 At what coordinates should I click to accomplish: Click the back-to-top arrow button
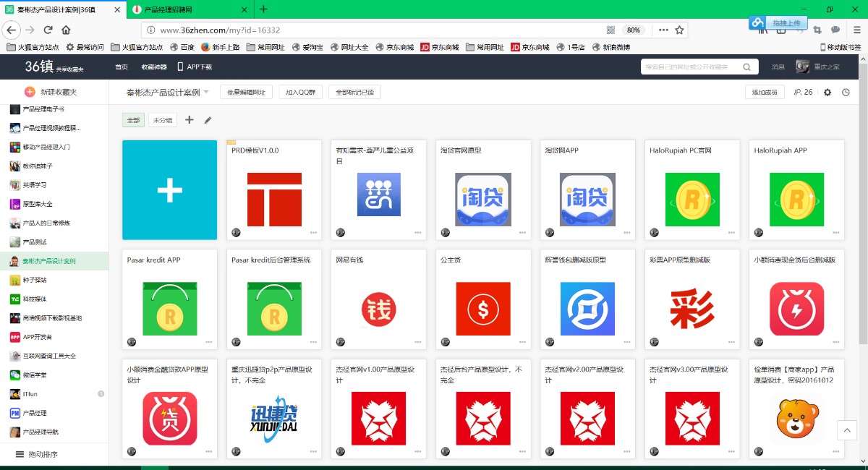click(x=847, y=430)
